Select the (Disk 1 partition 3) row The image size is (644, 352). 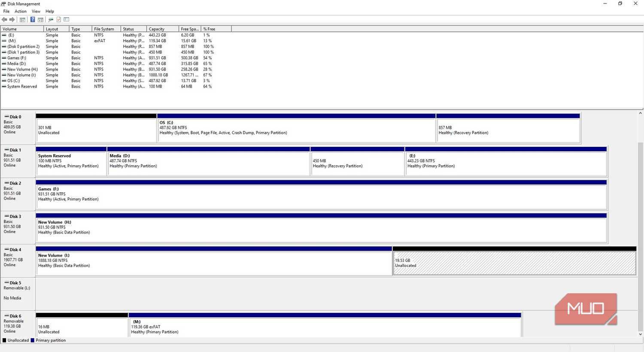(116, 52)
